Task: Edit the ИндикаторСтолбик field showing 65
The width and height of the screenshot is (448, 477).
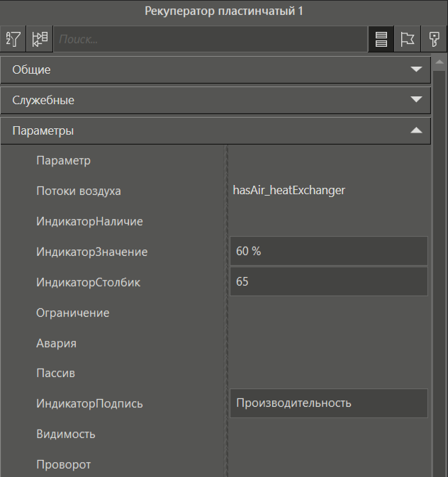Action: 328,282
